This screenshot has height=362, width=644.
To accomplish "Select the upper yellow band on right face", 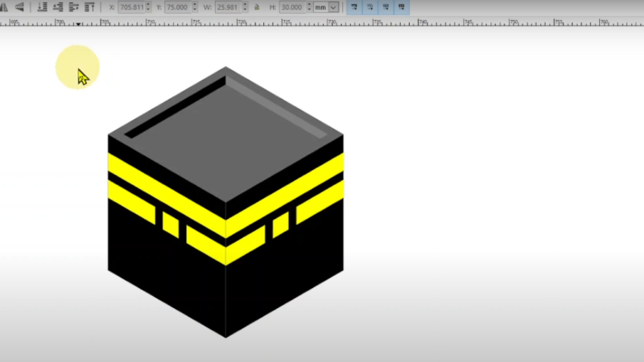I will click(x=285, y=195).
